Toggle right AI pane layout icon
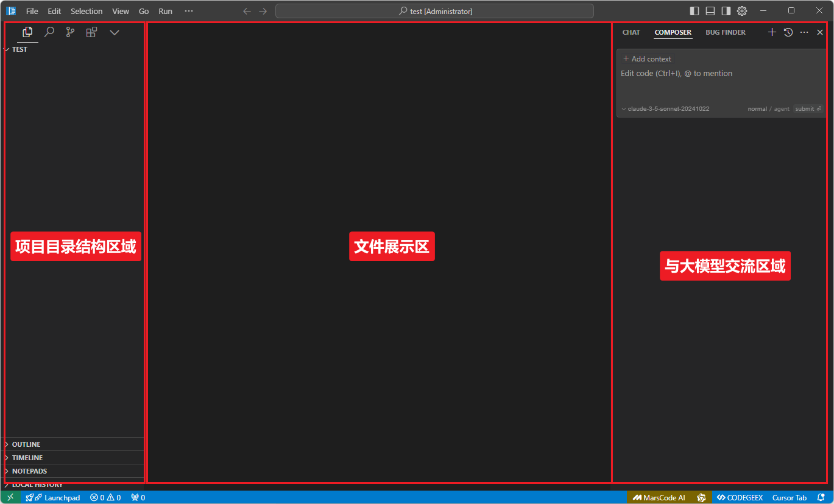 [x=726, y=11]
